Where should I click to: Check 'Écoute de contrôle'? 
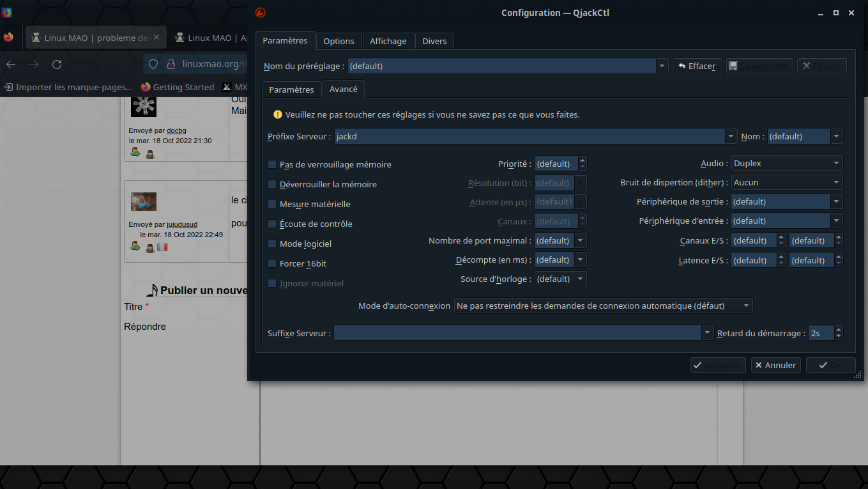pos(272,224)
